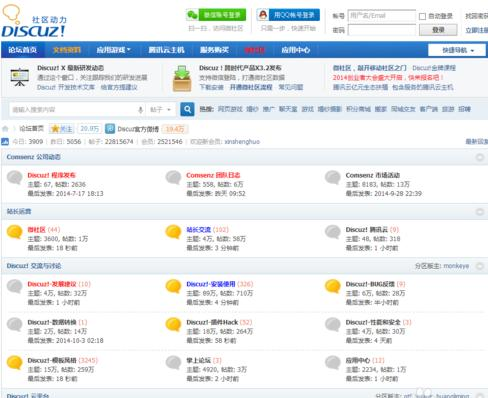Open 应用中心 in the navigation bar
Image resolution: width=488 pixels, height=398 pixels.
[296, 50]
